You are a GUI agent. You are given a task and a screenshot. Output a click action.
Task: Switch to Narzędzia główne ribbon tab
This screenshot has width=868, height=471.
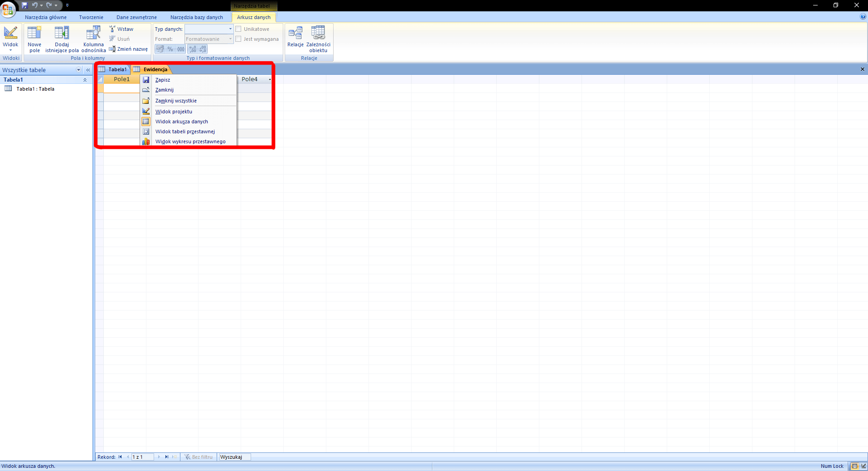pos(46,17)
